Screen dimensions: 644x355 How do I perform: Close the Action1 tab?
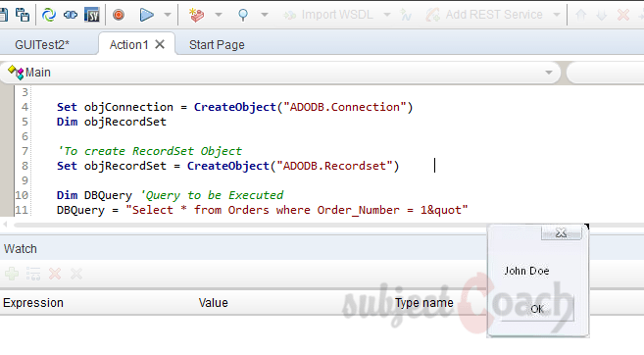click(x=160, y=44)
